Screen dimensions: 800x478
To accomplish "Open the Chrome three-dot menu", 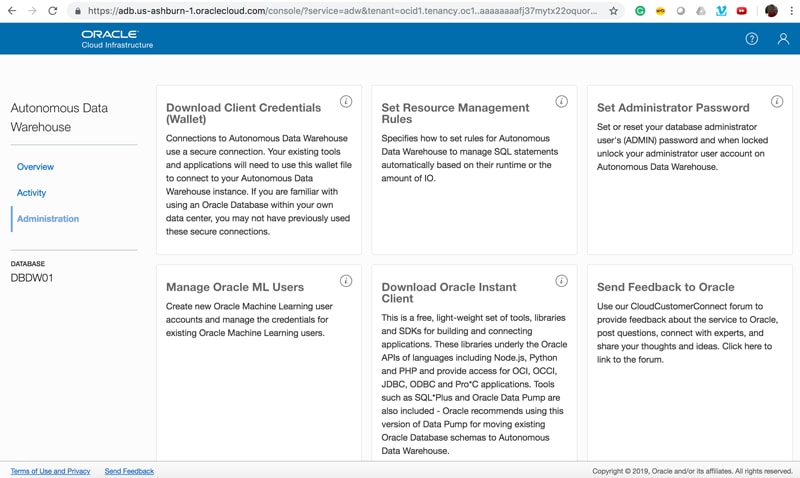I will (790, 11).
